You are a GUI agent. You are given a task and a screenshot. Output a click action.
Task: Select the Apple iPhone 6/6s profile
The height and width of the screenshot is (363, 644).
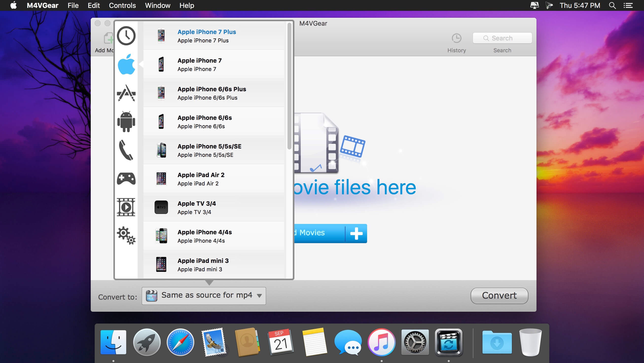pos(214,122)
